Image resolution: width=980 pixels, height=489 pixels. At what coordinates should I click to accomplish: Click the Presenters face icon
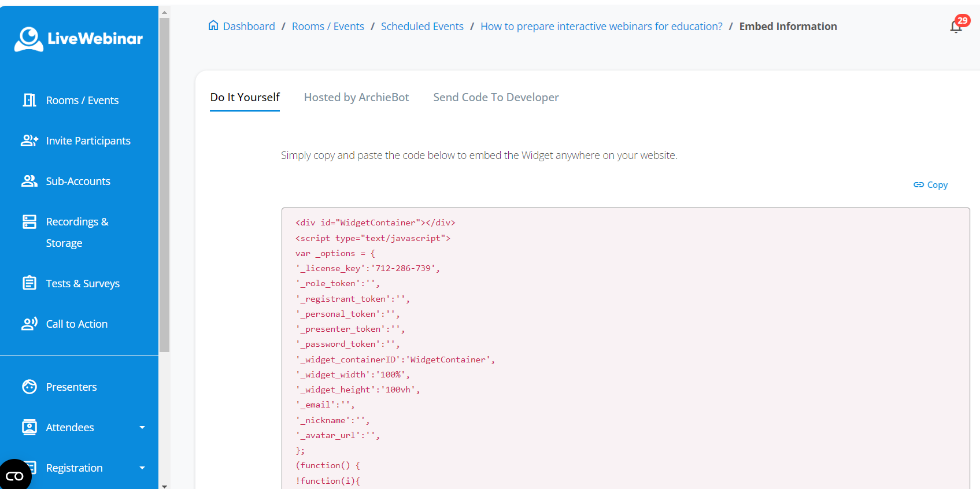pyautogui.click(x=29, y=387)
